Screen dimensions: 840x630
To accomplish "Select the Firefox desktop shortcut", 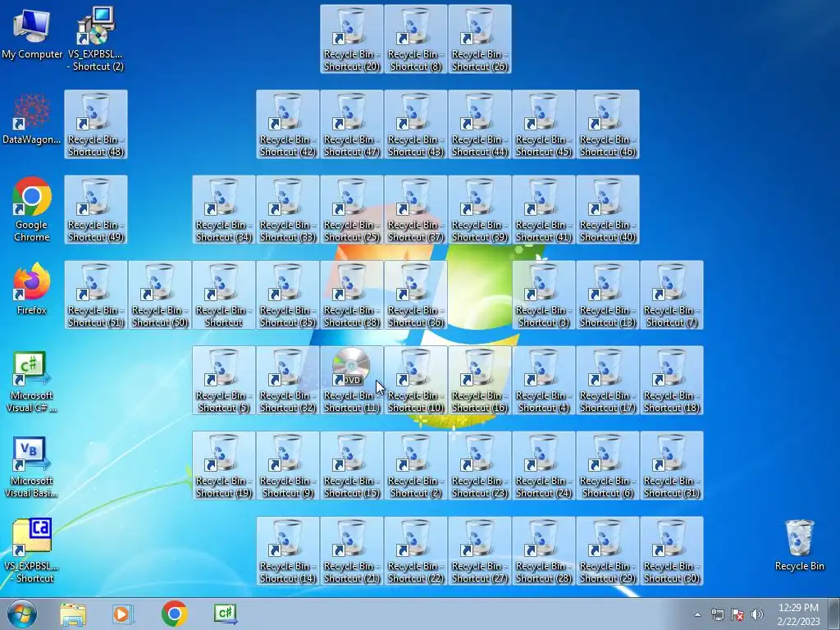I will point(32,290).
